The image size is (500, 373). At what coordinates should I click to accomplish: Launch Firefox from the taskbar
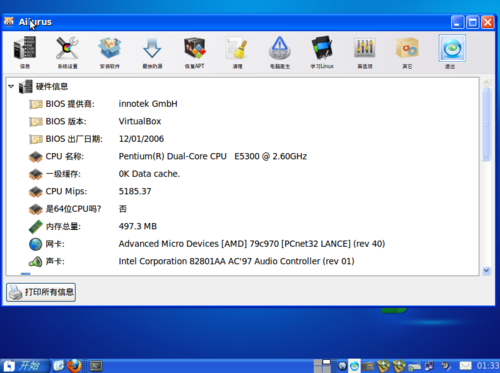click(x=75, y=366)
